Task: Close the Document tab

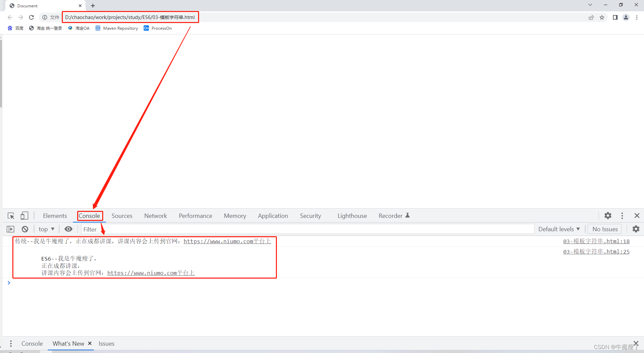Action: [x=80, y=6]
